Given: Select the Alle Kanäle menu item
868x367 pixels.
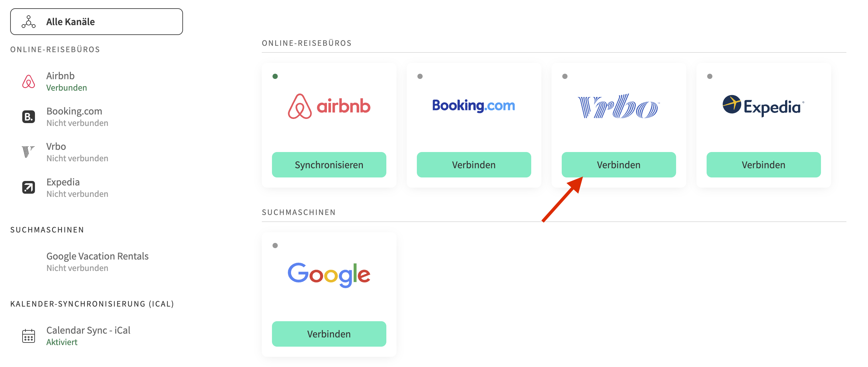Looking at the screenshot, I should point(96,22).
